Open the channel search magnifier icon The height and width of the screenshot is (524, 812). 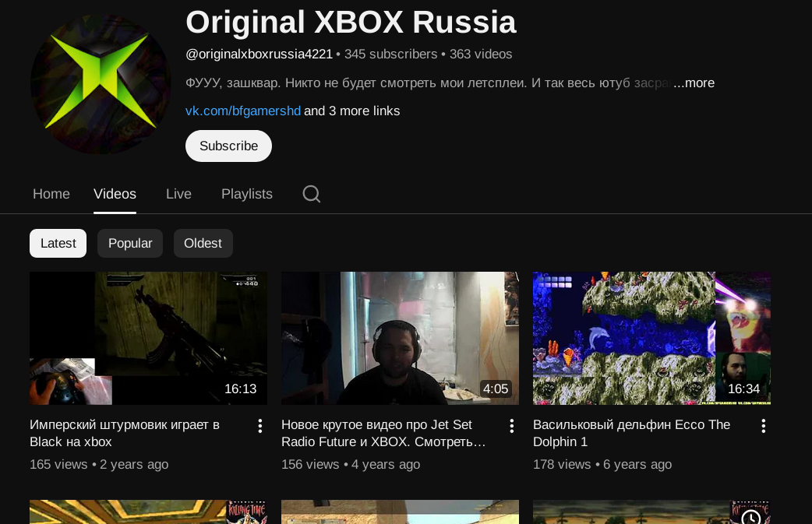pos(311,194)
